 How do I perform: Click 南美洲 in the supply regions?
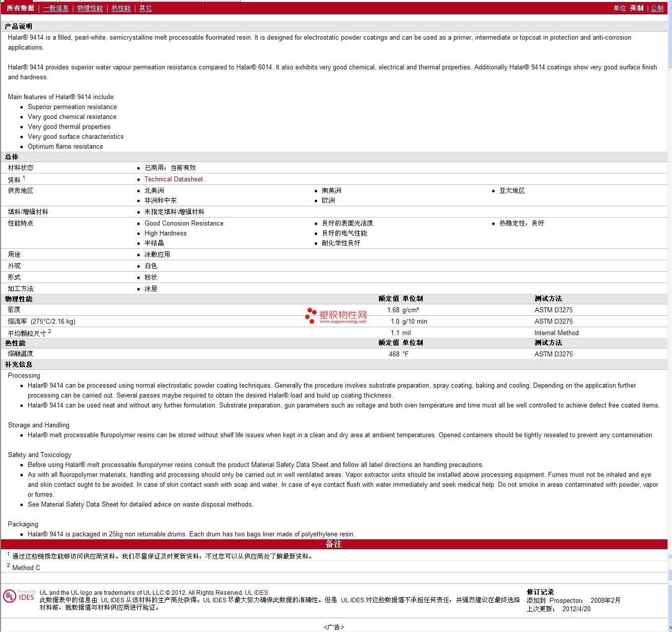click(x=332, y=191)
